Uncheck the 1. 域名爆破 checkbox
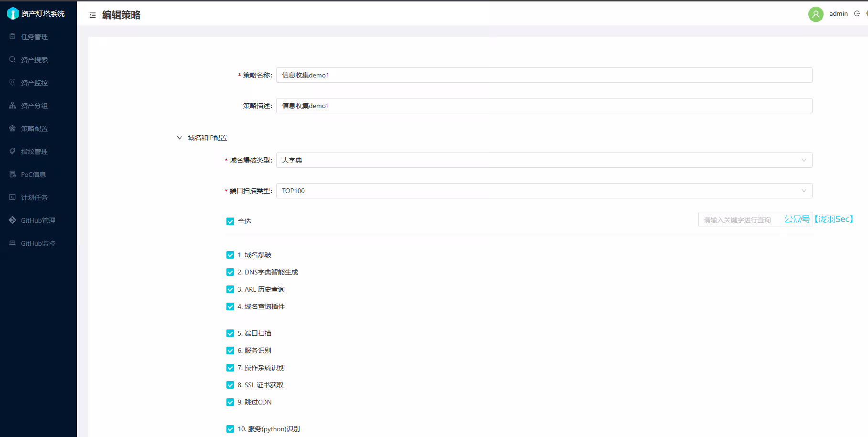This screenshot has height=437, width=868. [230, 255]
